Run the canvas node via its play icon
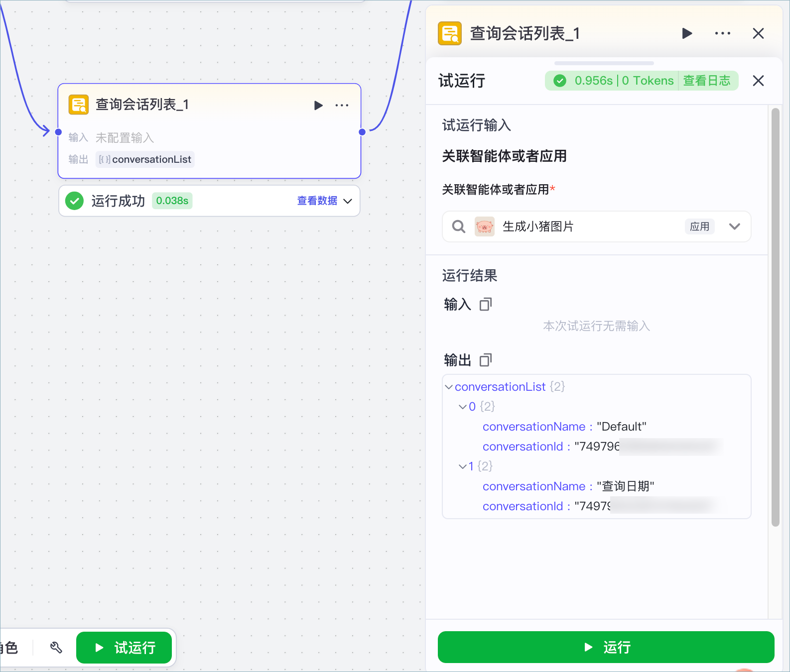790x672 pixels. (318, 105)
